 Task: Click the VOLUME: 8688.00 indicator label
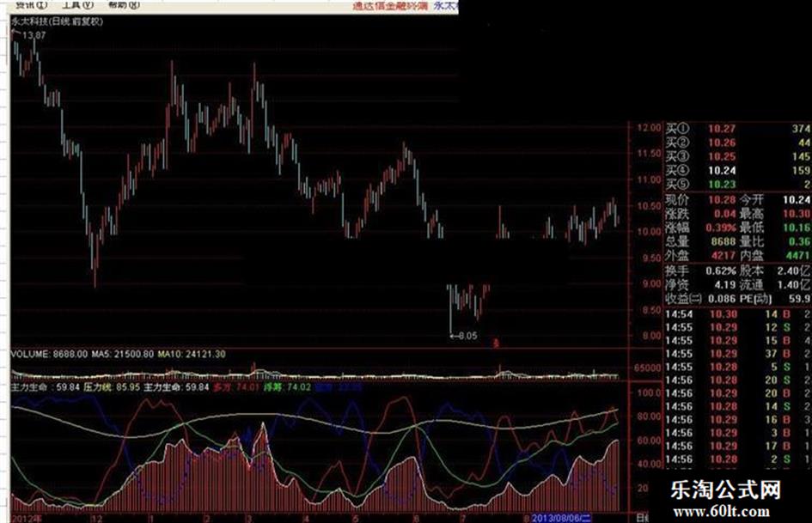pos(49,354)
